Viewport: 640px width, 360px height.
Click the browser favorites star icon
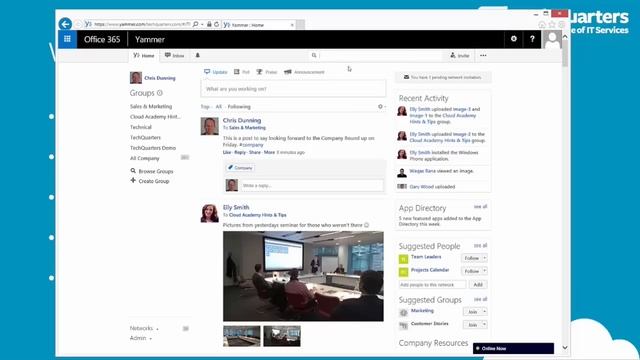click(x=552, y=25)
